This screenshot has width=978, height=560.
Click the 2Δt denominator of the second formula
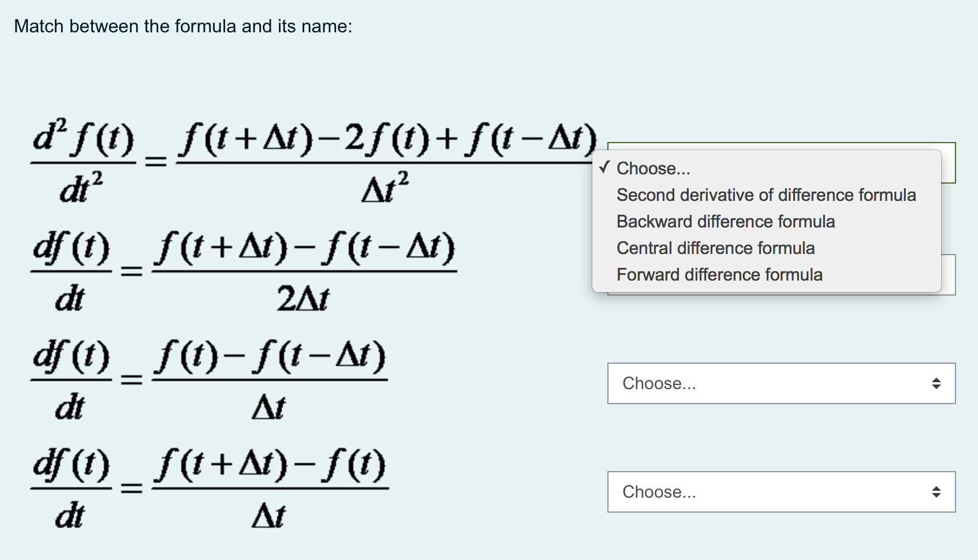pyautogui.click(x=303, y=298)
